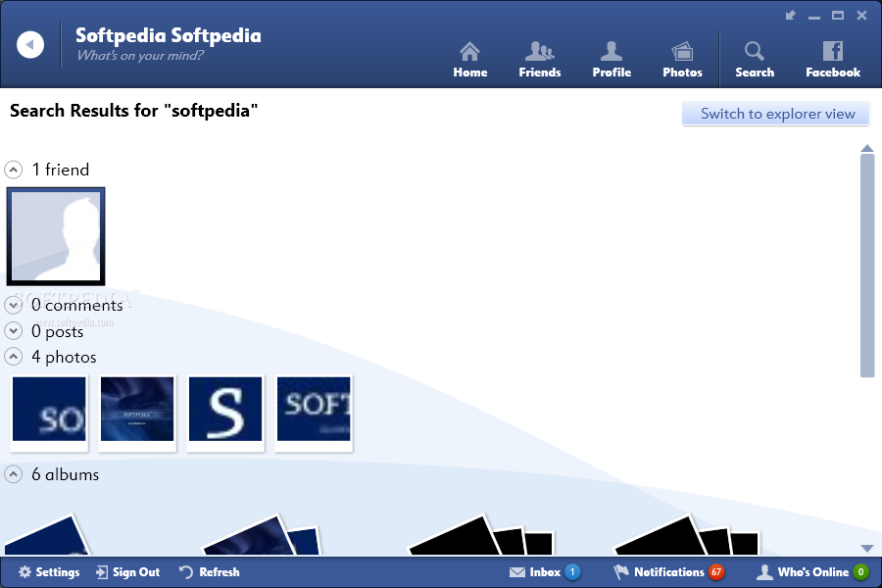Refresh the search results
The width and height of the screenshot is (882, 588).
(210, 572)
